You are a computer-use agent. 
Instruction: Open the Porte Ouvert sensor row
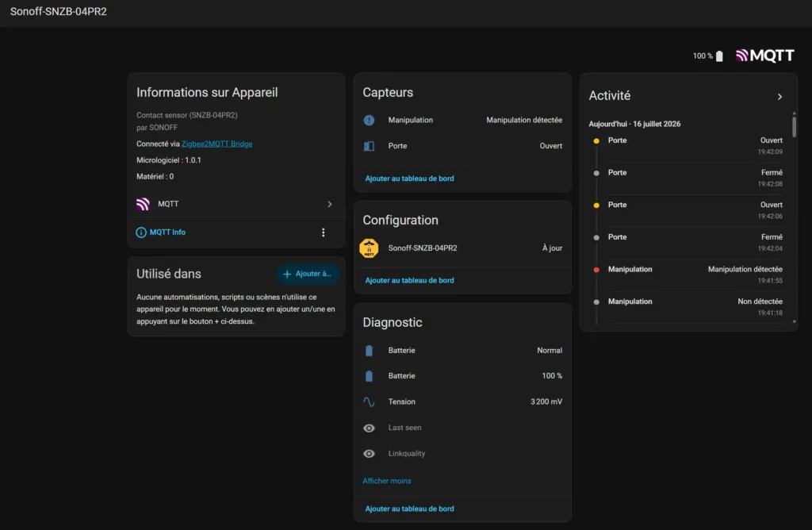[462, 146]
